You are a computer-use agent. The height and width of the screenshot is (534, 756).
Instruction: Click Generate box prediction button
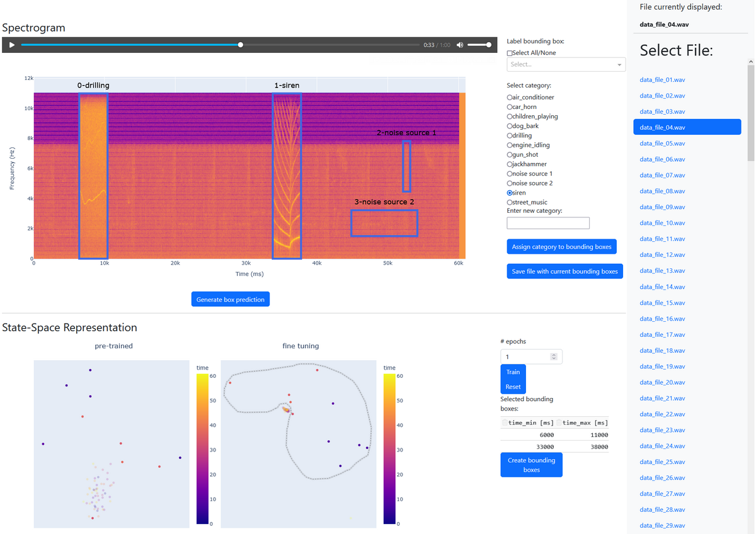coord(231,299)
